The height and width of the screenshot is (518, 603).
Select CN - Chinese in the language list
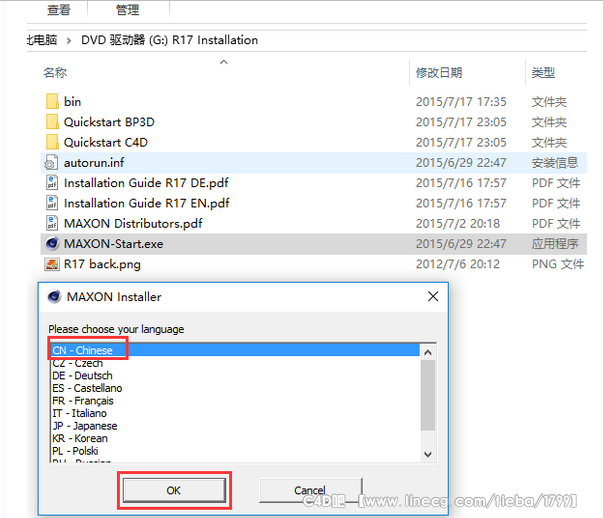click(x=235, y=350)
